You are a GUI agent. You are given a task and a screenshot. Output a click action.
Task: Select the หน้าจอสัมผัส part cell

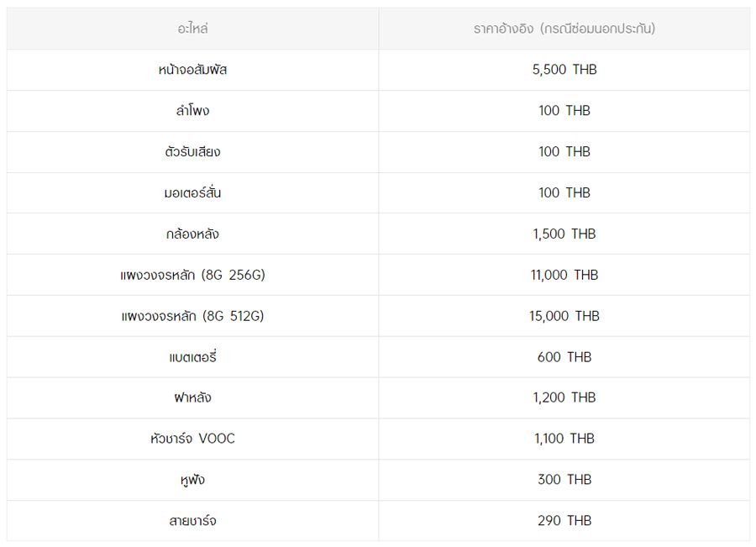click(x=192, y=70)
